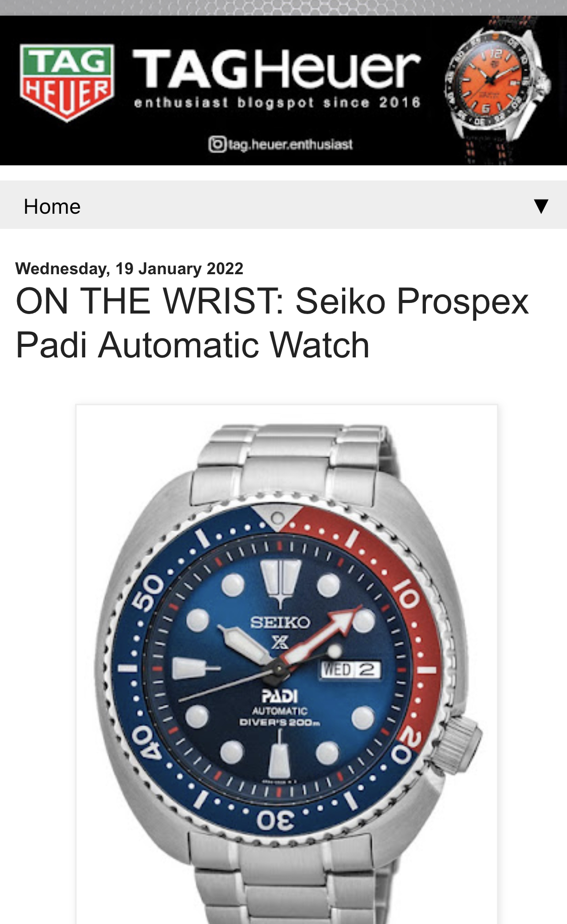Screen dimensions: 567x924
Task: Click the Instagram icon in banner
Action: point(217,145)
